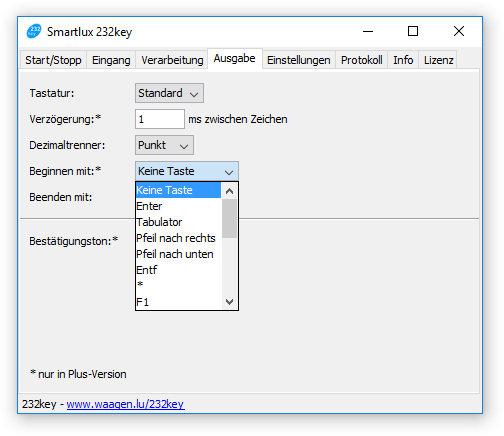
Task: Click the 'Dezimaltrenner:' label
Action: (67, 145)
